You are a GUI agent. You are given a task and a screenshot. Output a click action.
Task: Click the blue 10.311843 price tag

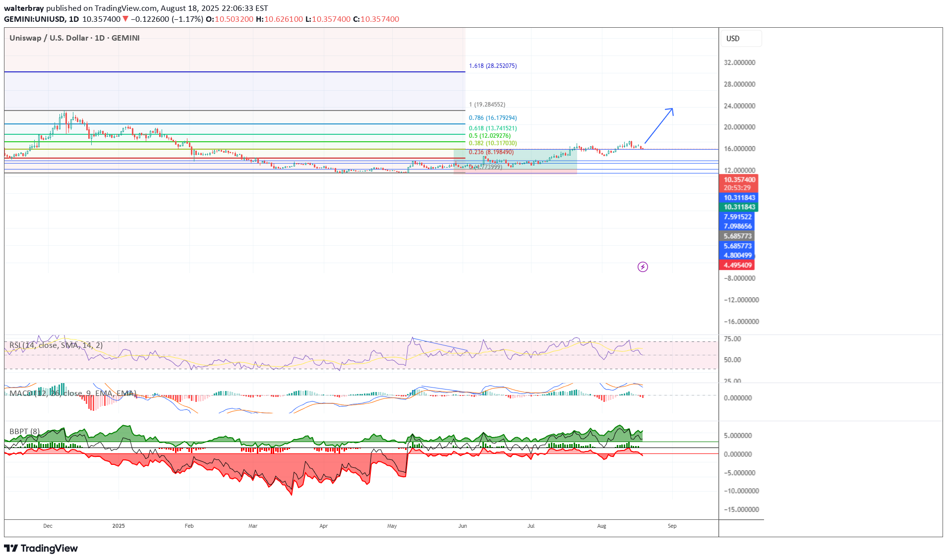pyautogui.click(x=738, y=198)
